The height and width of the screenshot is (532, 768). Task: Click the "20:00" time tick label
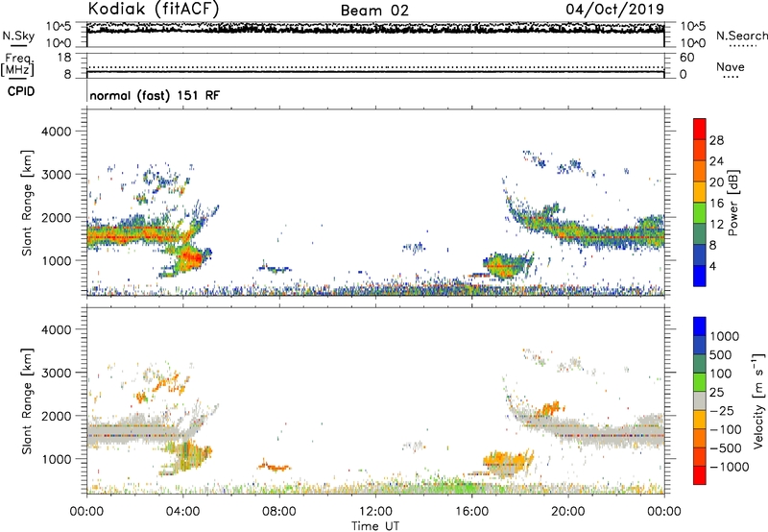click(567, 512)
